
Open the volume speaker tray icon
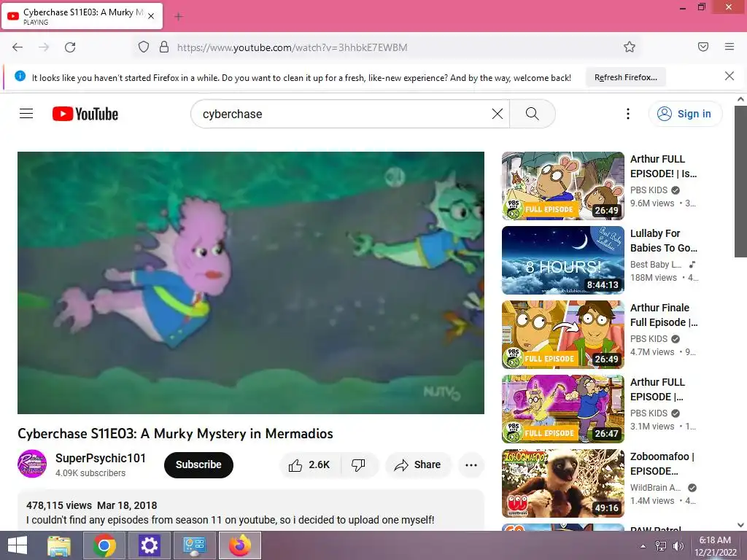[678, 546]
